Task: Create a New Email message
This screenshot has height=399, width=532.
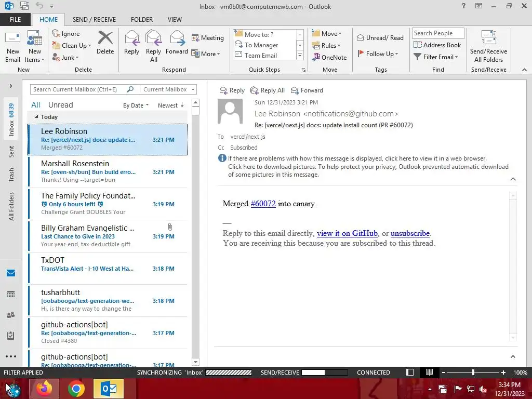Action: pyautogui.click(x=12, y=46)
